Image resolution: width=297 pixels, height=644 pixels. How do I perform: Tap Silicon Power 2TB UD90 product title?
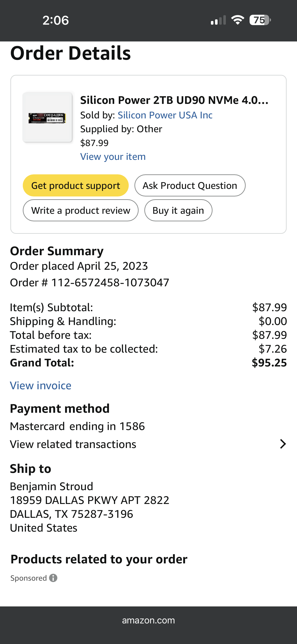coord(174,100)
